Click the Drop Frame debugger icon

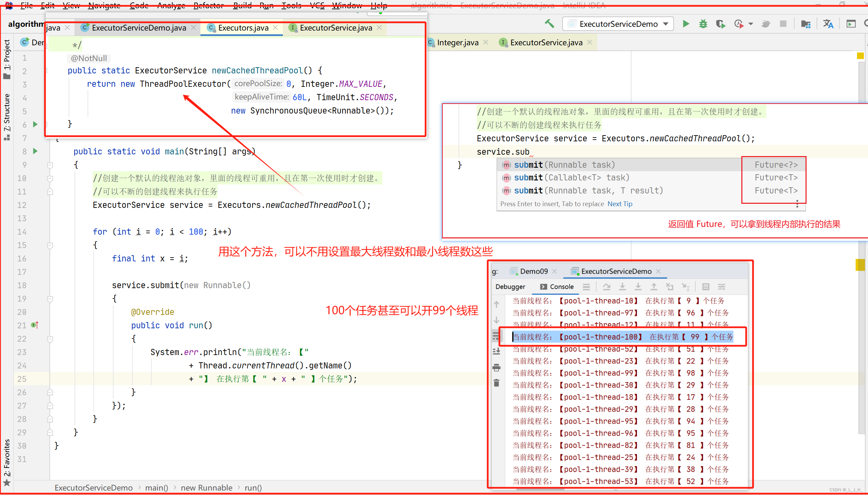click(x=670, y=287)
